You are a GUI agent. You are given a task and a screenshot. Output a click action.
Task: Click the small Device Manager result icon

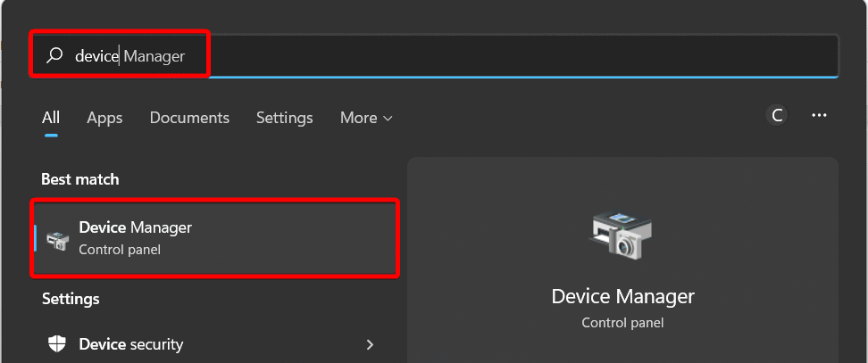[x=58, y=239]
